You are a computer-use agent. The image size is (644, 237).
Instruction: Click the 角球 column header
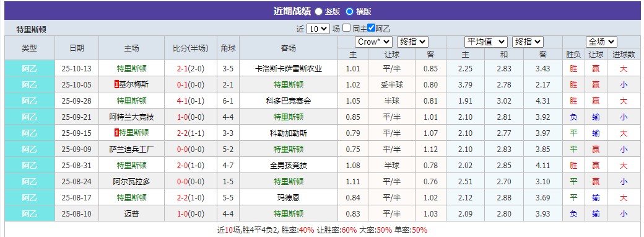(228, 48)
